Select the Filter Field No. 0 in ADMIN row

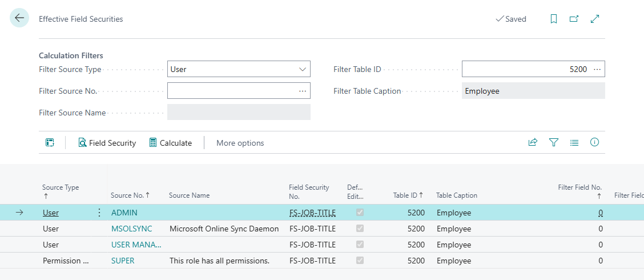tap(601, 213)
